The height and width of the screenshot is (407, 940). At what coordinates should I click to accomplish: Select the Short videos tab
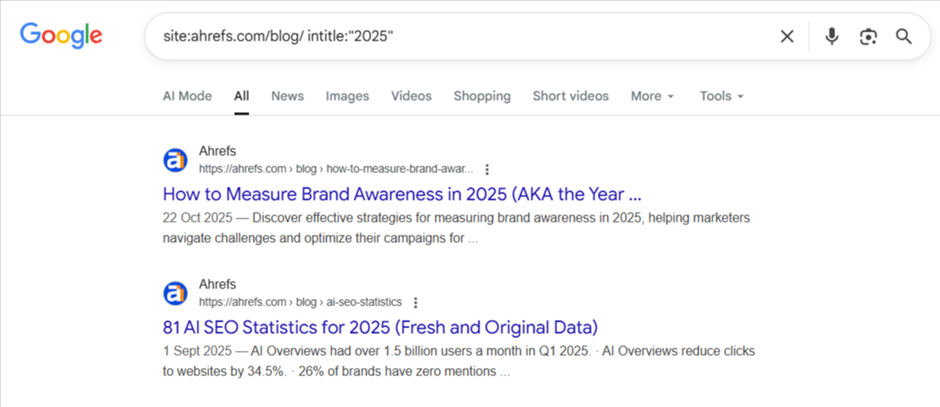click(x=570, y=96)
